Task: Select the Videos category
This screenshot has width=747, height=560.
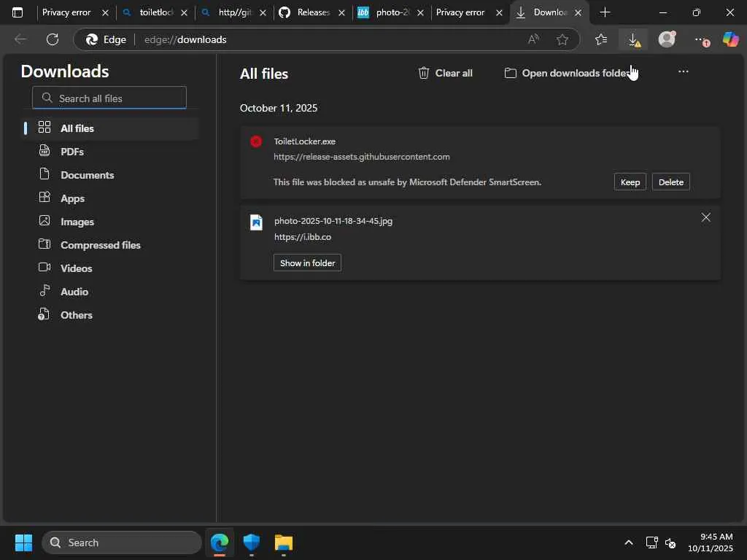Action: coord(111,268)
